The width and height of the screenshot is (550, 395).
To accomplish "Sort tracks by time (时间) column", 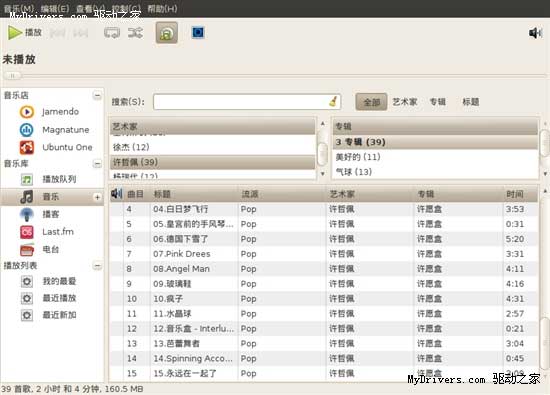I will (x=520, y=194).
